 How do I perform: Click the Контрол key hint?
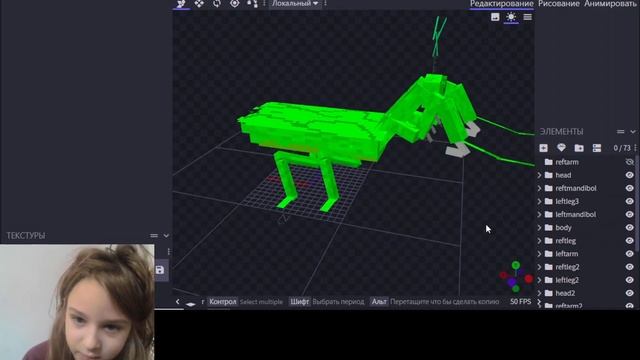click(222, 302)
